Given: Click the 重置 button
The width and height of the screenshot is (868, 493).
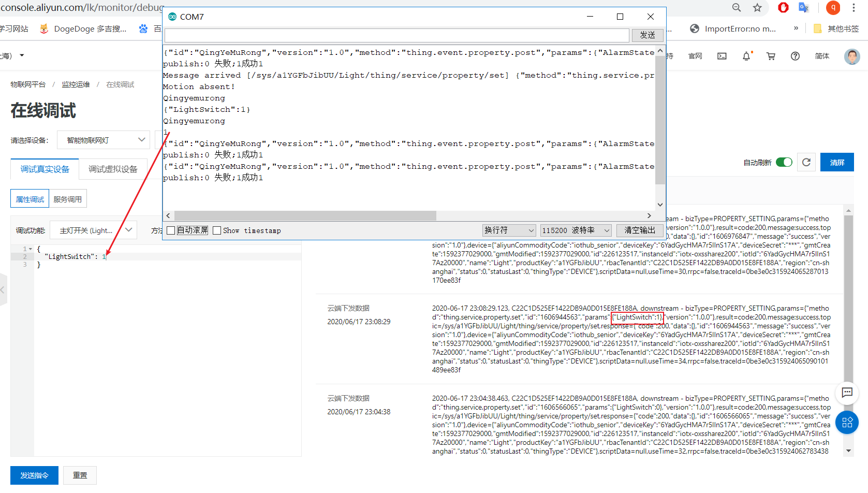Looking at the screenshot, I should (80, 475).
